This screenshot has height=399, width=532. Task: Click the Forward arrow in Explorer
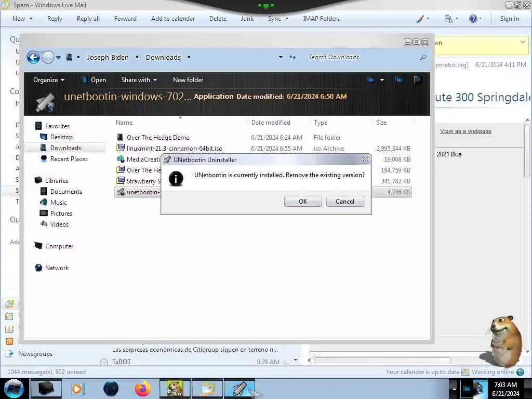click(x=48, y=57)
